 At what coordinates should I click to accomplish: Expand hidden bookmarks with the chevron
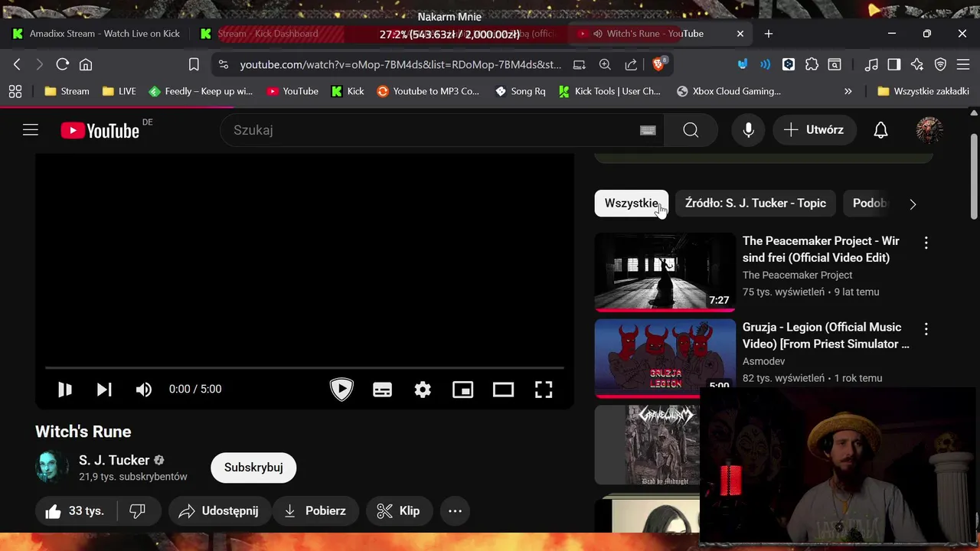pyautogui.click(x=848, y=91)
